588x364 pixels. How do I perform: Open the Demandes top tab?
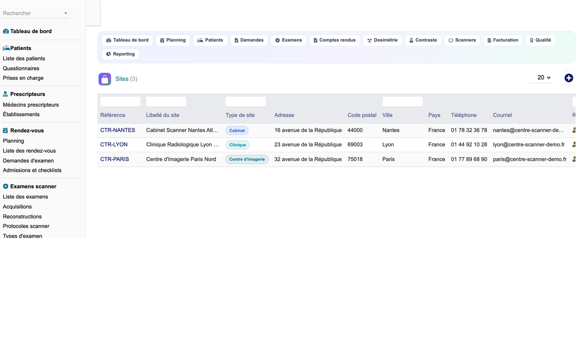(x=249, y=40)
